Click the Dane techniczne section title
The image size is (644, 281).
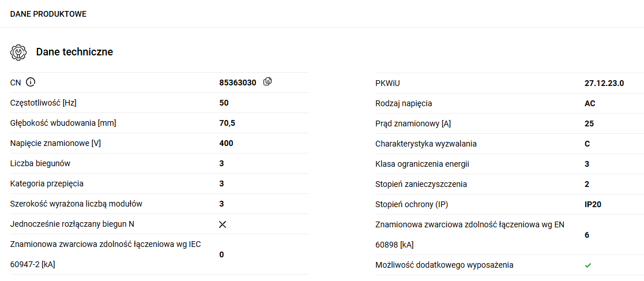74,52
